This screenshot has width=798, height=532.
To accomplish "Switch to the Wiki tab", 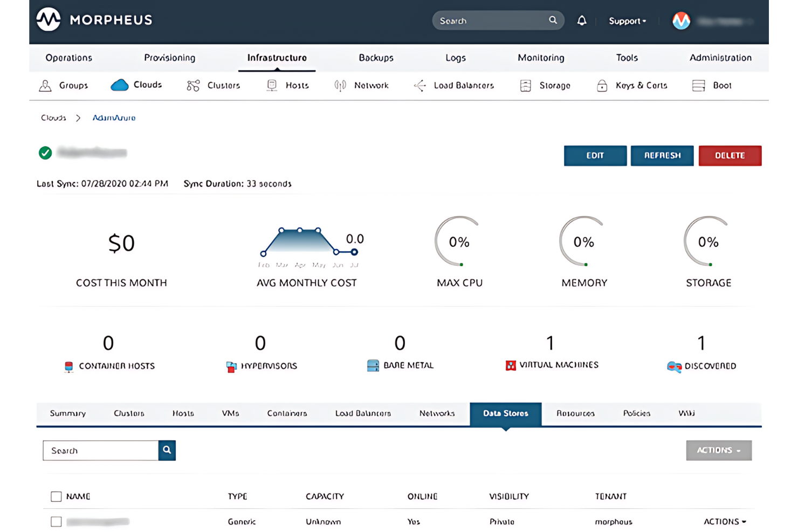I will 686,413.
